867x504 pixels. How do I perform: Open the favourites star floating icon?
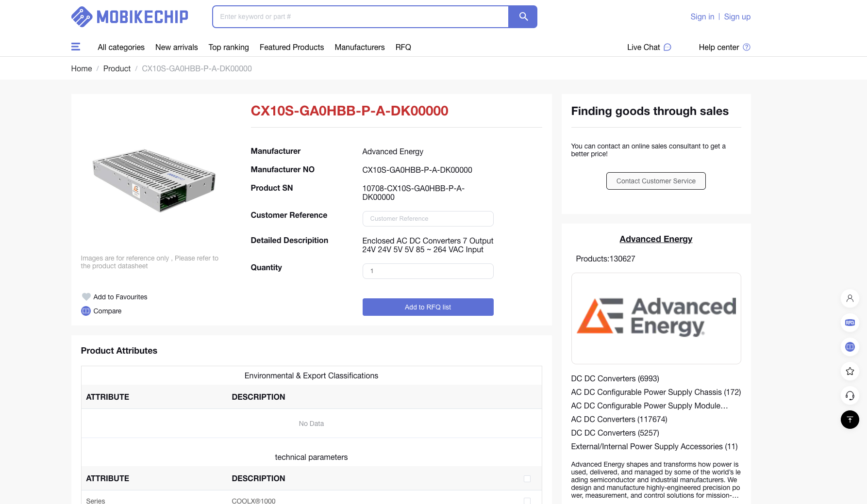coord(850,371)
